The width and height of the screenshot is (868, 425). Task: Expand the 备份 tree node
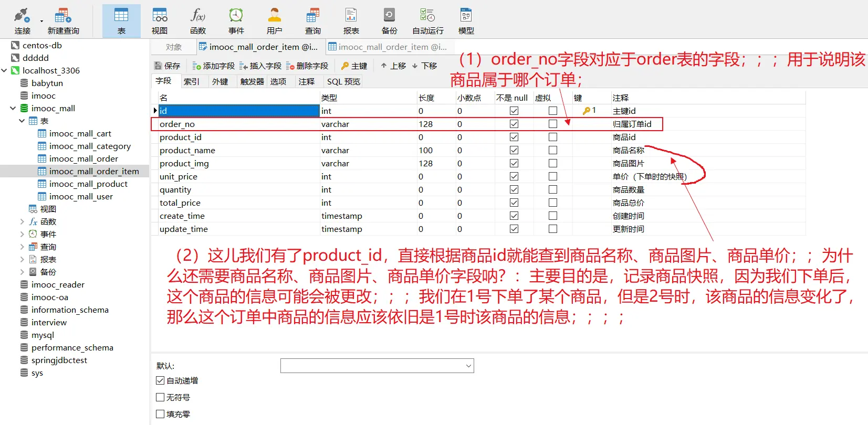tap(22, 272)
